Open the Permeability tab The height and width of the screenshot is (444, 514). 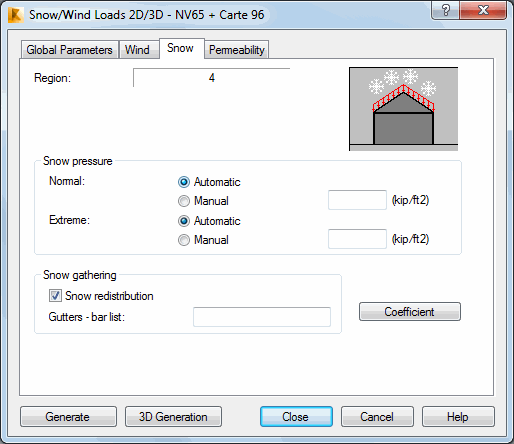click(237, 50)
